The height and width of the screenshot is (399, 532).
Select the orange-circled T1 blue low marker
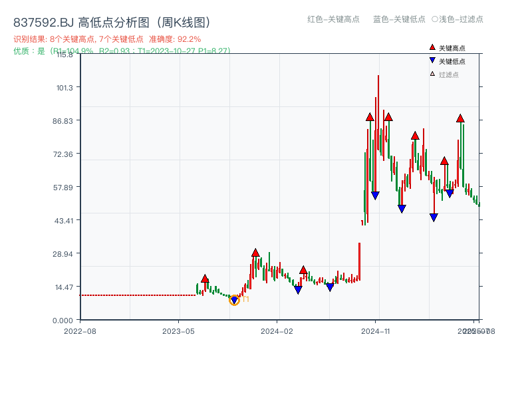point(234,300)
